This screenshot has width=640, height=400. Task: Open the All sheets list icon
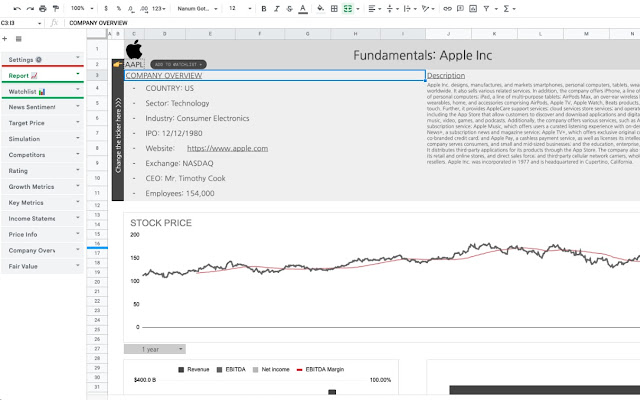[18, 39]
